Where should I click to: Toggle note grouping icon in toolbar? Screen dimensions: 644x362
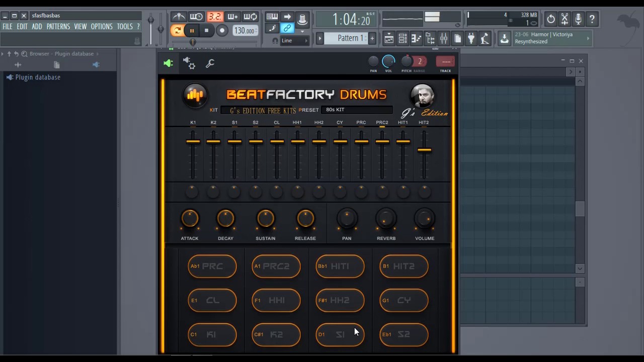(272, 28)
